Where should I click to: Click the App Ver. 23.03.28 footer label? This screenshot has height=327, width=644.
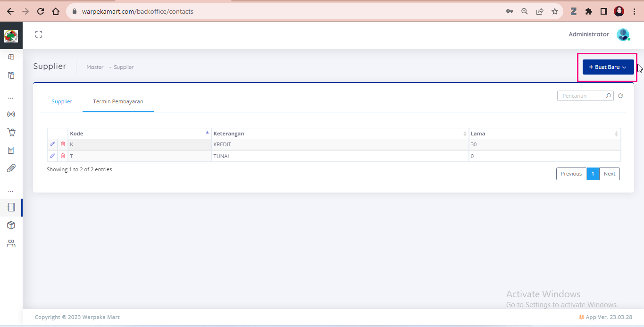pos(605,317)
